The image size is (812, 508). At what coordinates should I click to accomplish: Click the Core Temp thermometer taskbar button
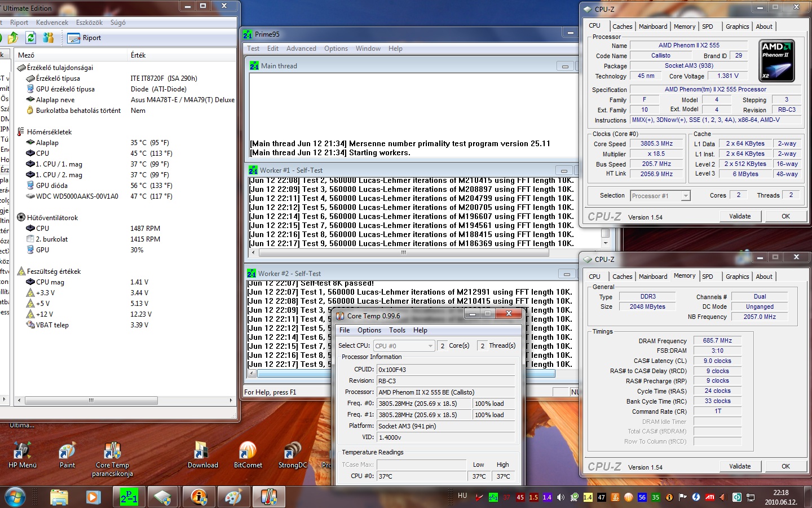pyautogui.click(x=268, y=497)
